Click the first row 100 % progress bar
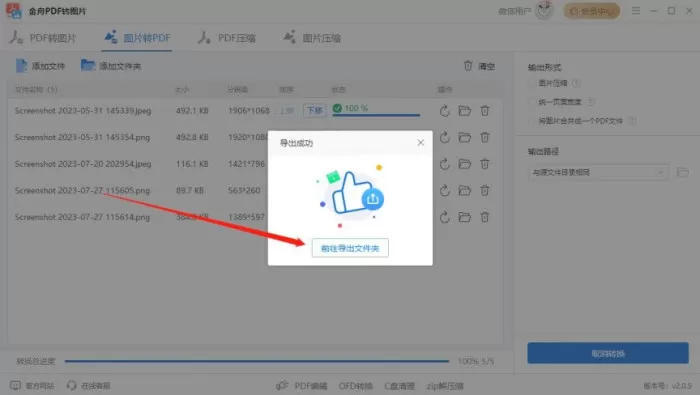Viewport: 700px width, 395px height. click(x=376, y=115)
